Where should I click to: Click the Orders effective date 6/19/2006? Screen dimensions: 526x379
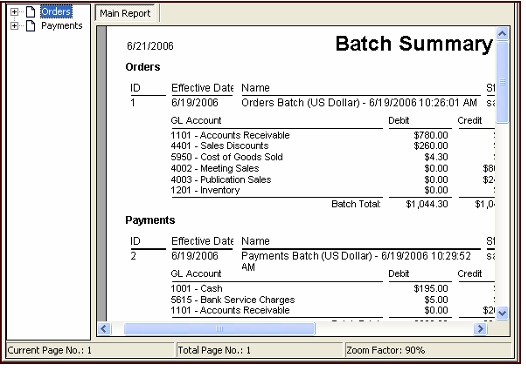tap(195, 103)
